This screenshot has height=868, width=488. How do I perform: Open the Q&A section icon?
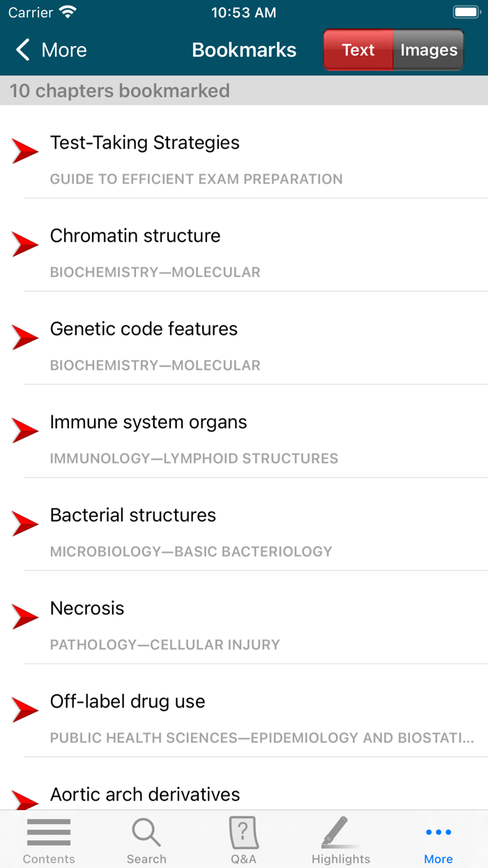tap(243, 839)
